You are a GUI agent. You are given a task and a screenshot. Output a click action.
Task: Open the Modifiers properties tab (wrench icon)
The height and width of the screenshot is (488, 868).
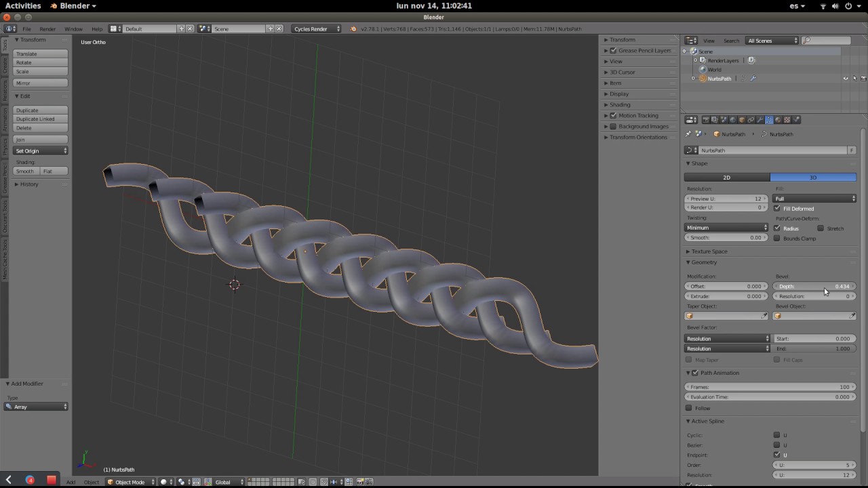tap(759, 120)
